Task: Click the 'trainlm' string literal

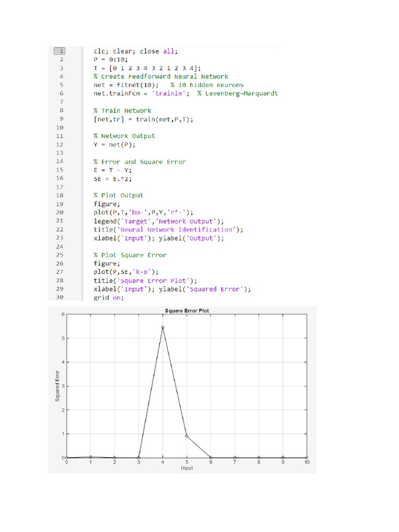Action: pyautogui.click(x=169, y=94)
